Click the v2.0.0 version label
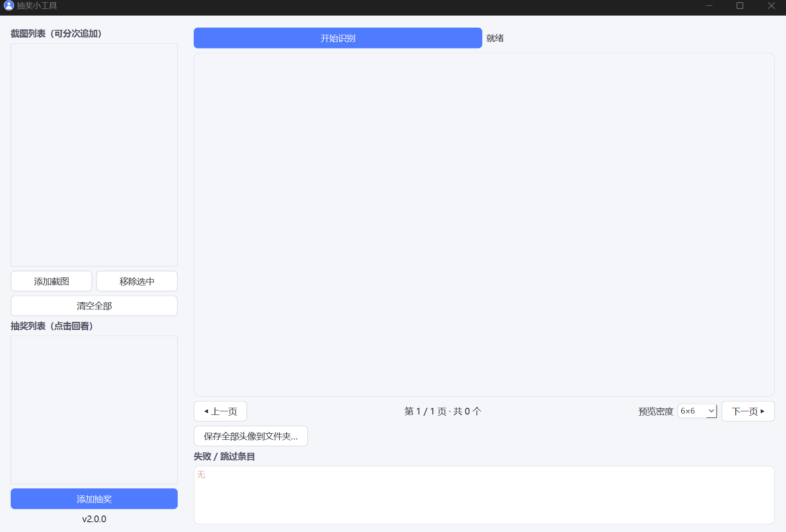Viewport: 786px width, 532px height. point(94,519)
